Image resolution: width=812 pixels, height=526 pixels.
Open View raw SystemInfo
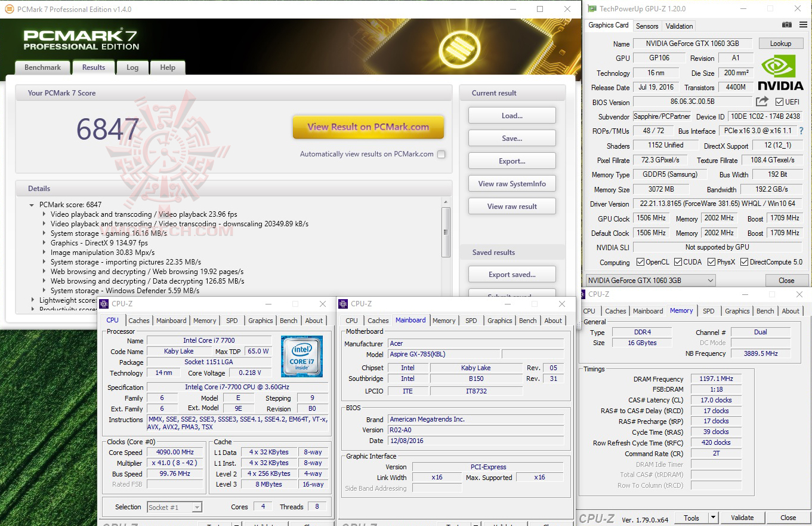click(512, 184)
